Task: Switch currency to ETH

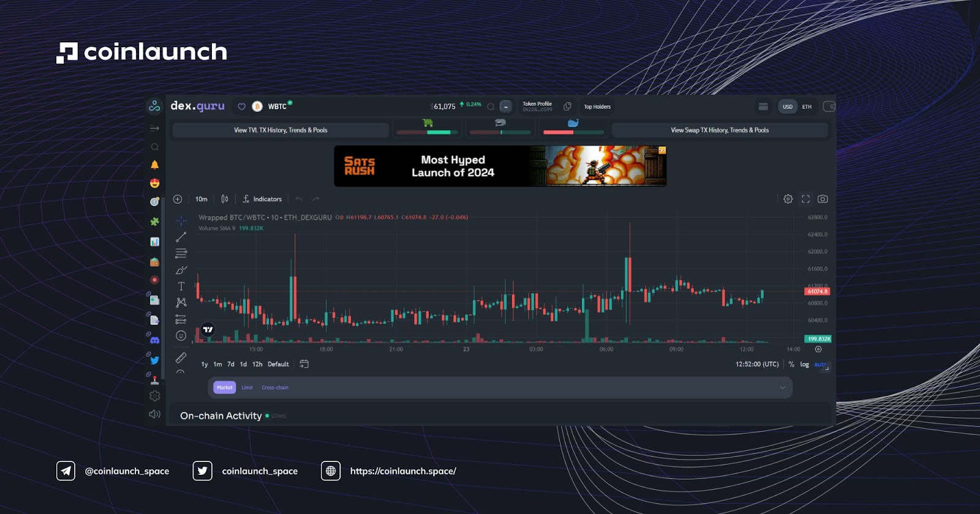Action: pos(807,106)
